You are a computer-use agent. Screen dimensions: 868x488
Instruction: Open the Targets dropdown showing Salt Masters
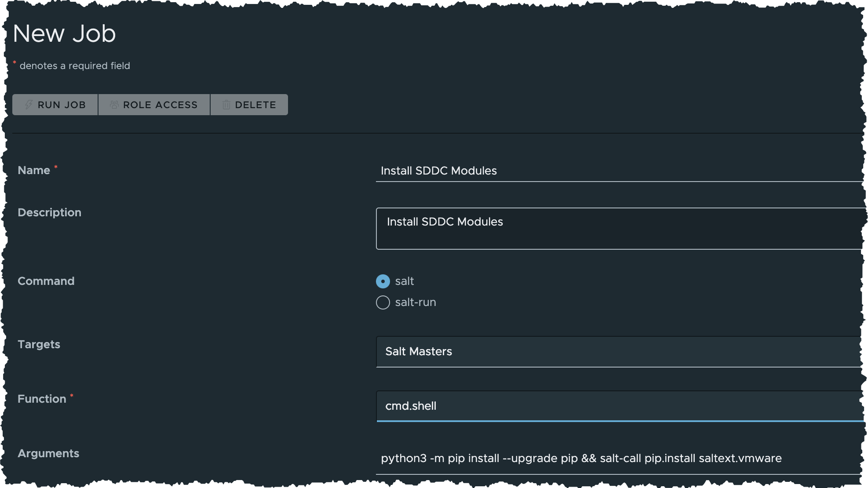coord(619,352)
